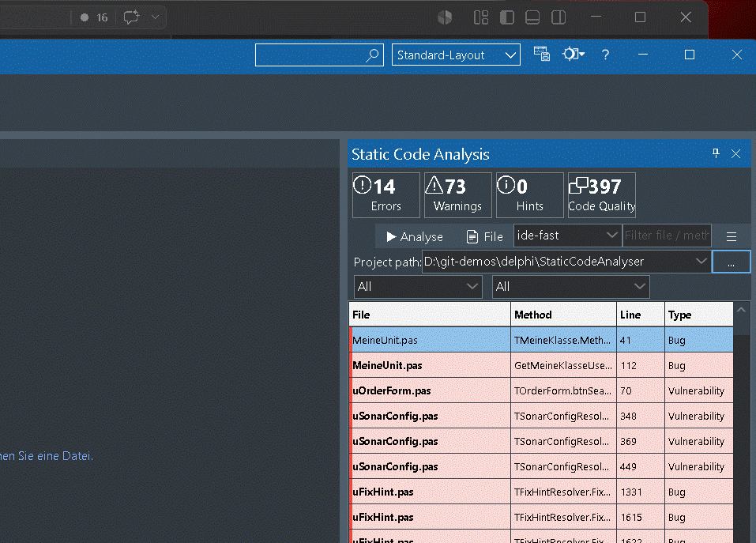This screenshot has height=543, width=756.
Task: Toggle bottom panel in background window
Action: pos(532,17)
